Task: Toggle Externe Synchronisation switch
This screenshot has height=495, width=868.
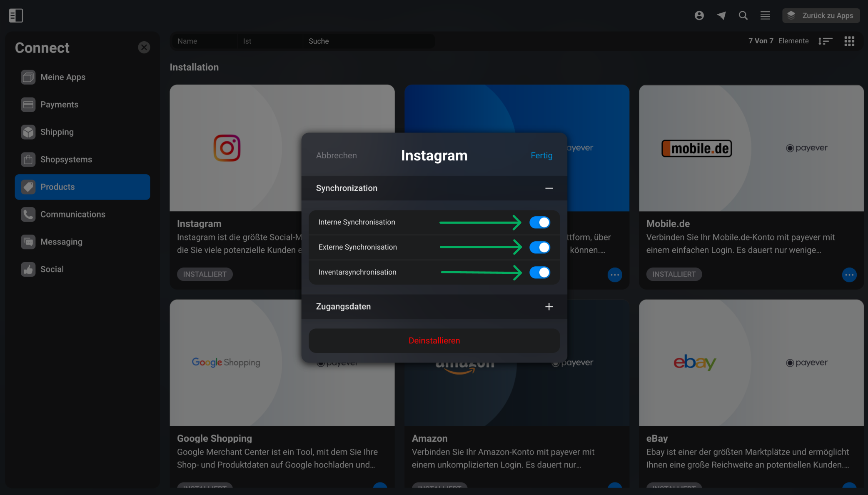Action: [540, 247]
